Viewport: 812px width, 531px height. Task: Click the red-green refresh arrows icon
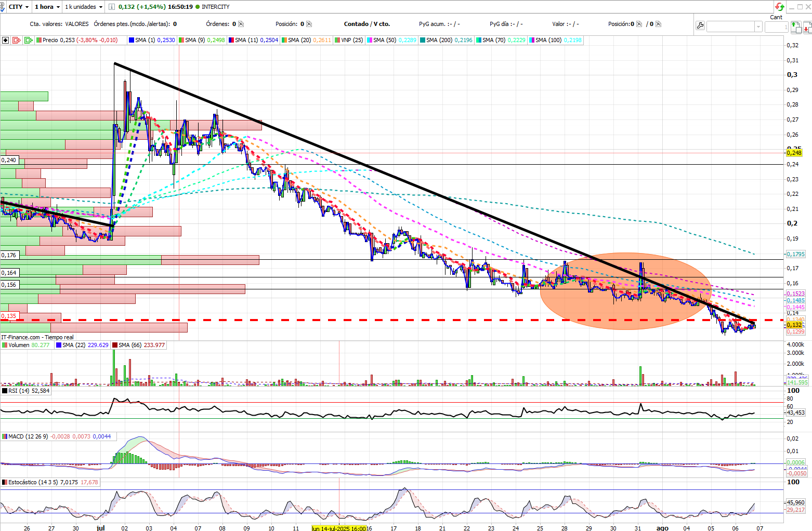click(x=779, y=7)
